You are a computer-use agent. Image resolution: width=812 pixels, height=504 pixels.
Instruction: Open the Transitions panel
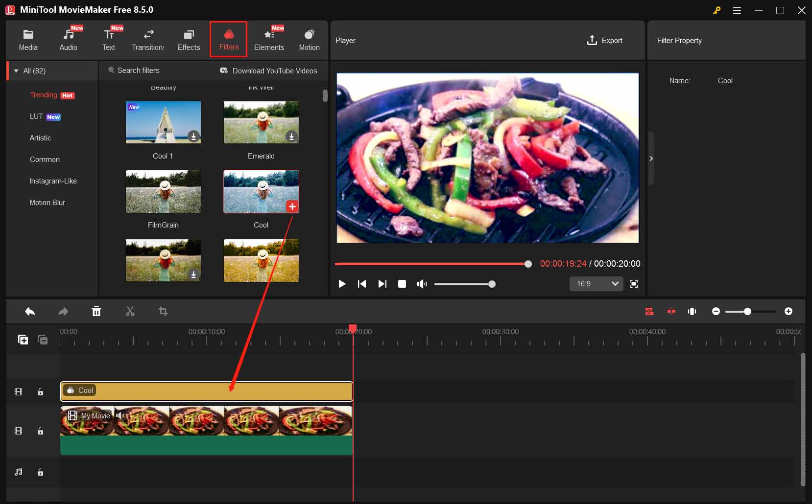[147, 39]
